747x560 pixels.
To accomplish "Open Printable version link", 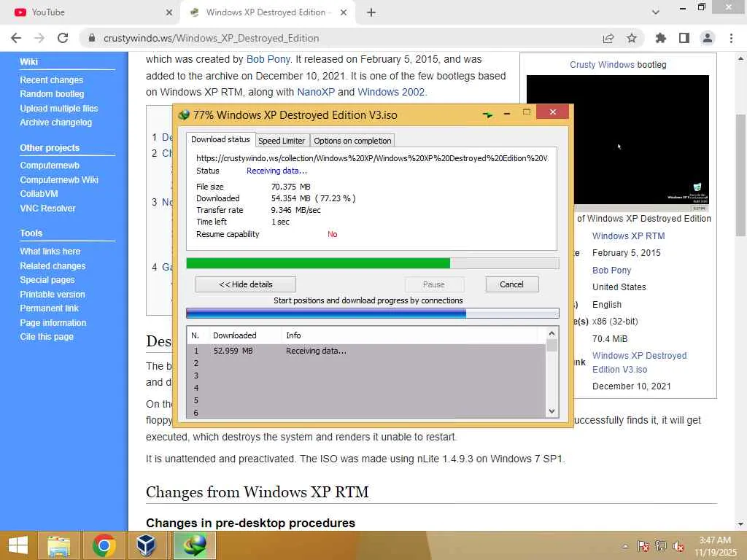I will pos(53,295).
